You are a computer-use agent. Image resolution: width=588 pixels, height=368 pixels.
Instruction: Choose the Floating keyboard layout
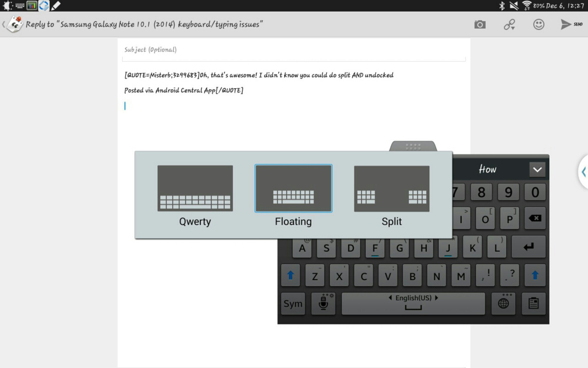[x=293, y=196]
